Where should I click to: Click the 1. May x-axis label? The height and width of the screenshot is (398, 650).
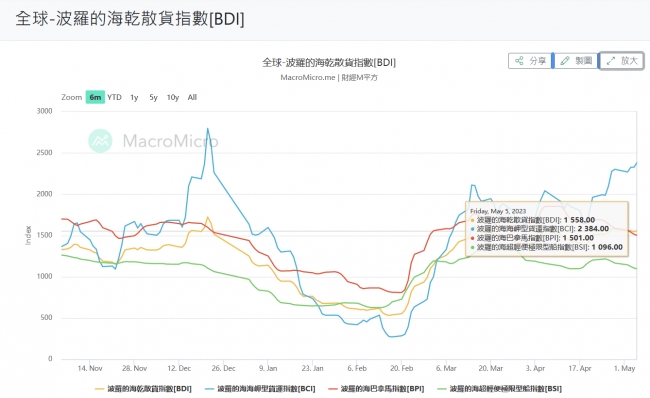pyautogui.click(x=624, y=368)
